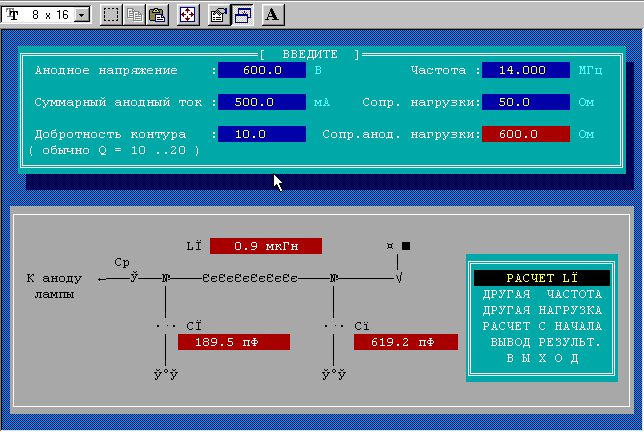Select РАСЧЕТ С НАЧАЛА option
Viewport: 644px width, 432px height.
541,326
